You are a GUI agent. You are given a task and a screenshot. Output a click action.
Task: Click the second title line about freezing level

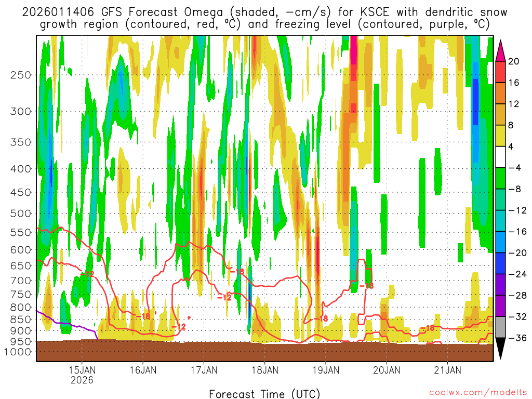(264, 24)
